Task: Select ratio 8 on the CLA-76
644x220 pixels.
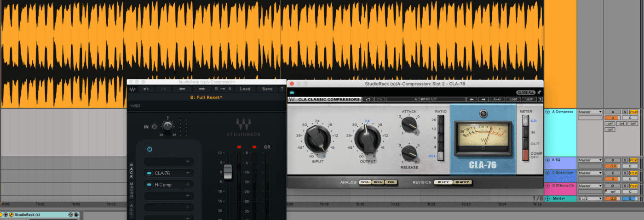Action: (441, 138)
